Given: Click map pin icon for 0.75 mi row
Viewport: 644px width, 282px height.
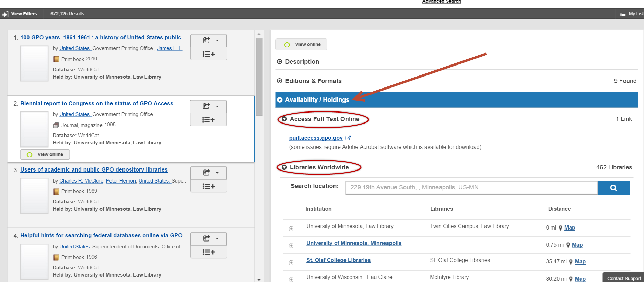Looking at the screenshot, I should click(x=568, y=245).
